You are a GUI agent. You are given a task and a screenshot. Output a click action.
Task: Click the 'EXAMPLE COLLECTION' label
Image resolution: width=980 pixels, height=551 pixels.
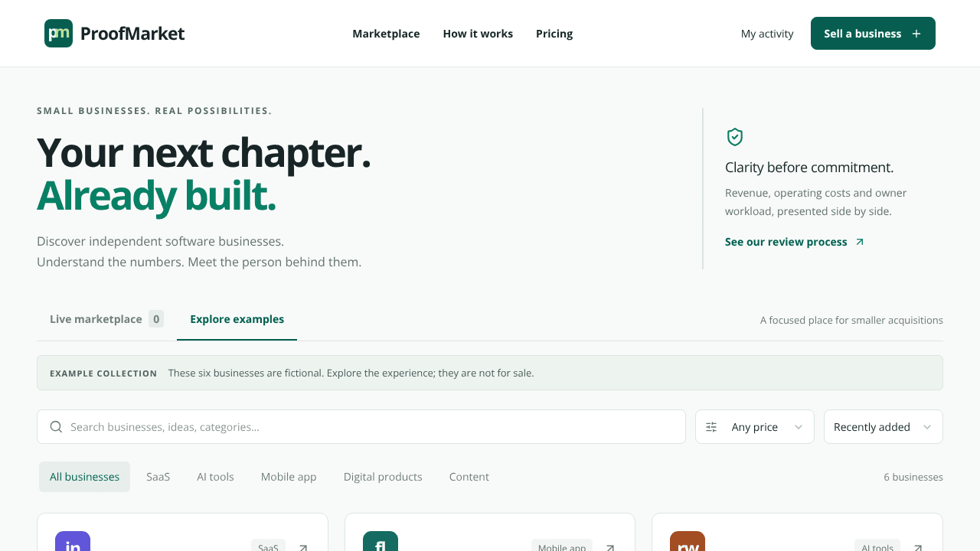click(103, 373)
